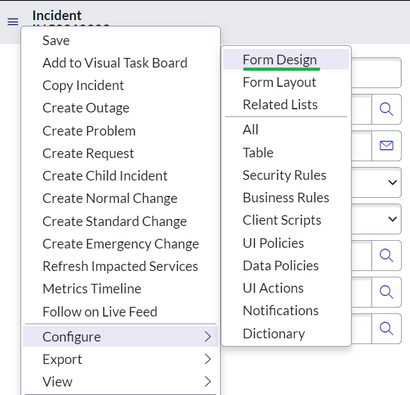
Task: Select Follow on Live Feed
Action: click(x=100, y=312)
